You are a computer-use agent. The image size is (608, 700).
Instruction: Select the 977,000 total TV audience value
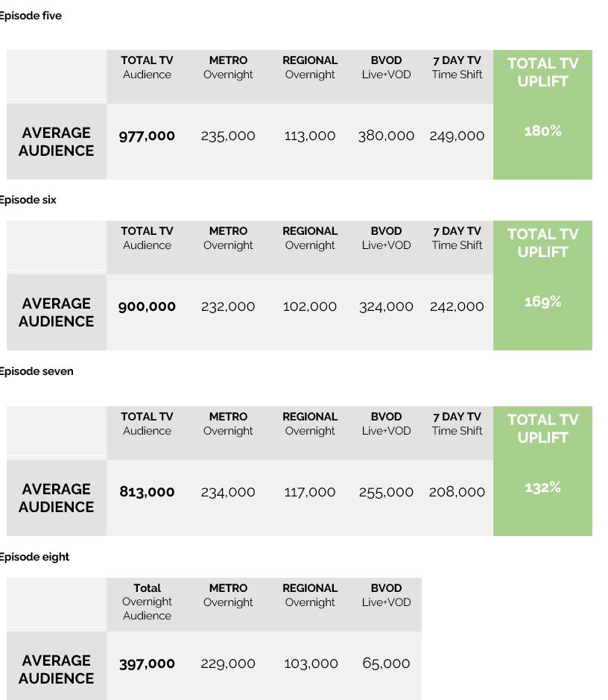(x=147, y=136)
